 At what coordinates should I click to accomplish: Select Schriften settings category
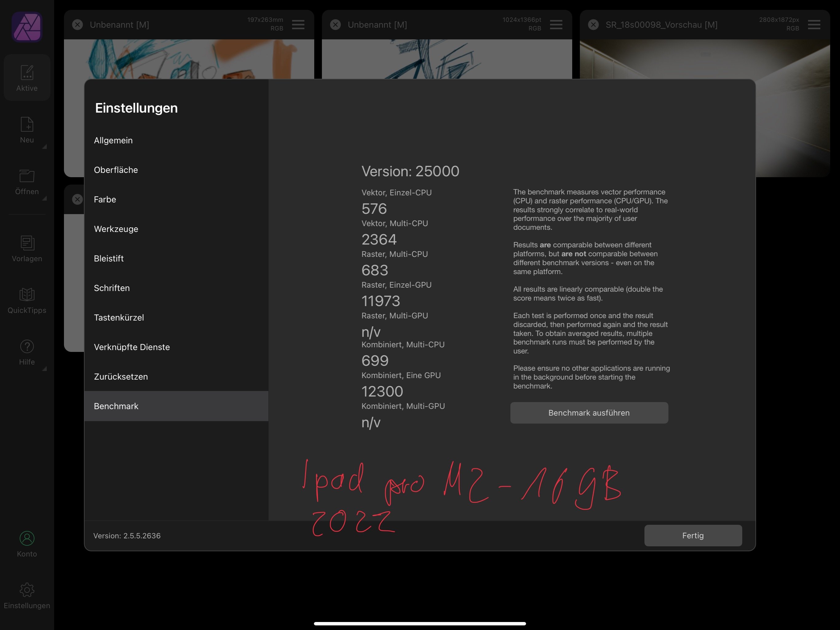tap(176, 288)
